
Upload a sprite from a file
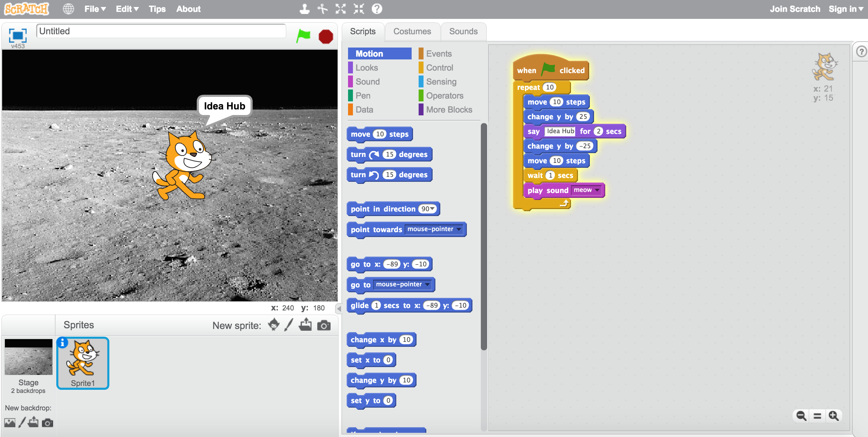click(x=305, y=325)
